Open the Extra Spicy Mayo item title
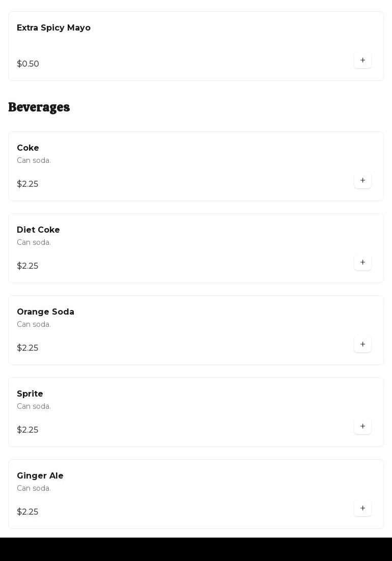 coord(53,28)
